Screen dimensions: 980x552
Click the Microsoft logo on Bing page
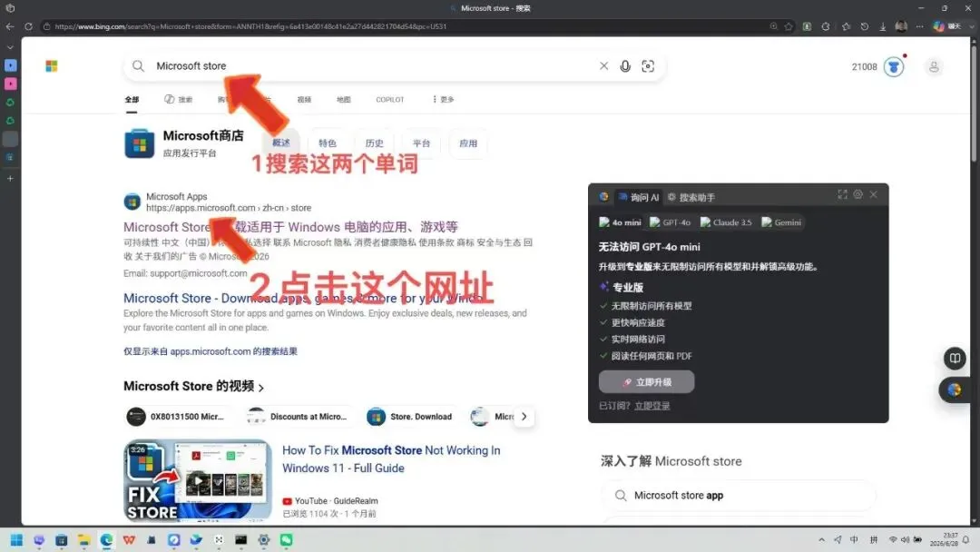coord(51,66)
